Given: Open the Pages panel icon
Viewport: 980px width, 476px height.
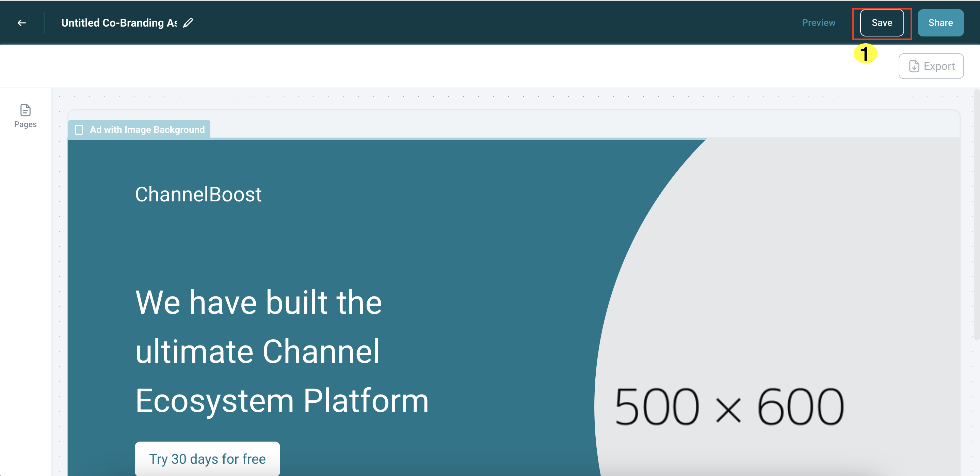Looking at the screenshot, I should click(25, 110).
